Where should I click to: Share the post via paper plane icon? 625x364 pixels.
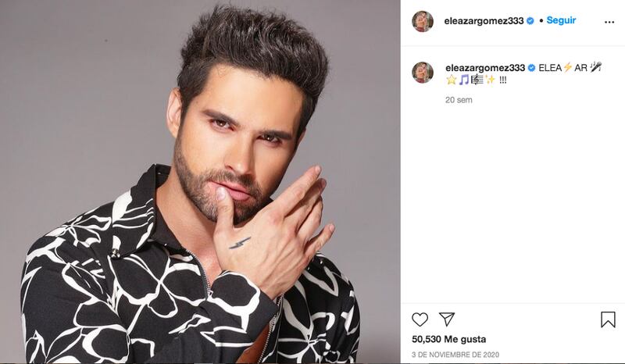click(x=447, y=319)
